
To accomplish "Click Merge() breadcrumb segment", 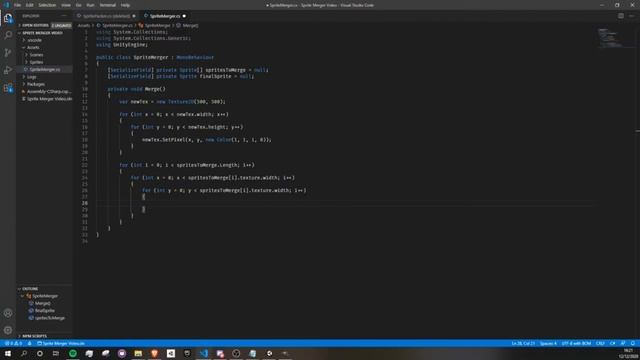I will [190, 25].
